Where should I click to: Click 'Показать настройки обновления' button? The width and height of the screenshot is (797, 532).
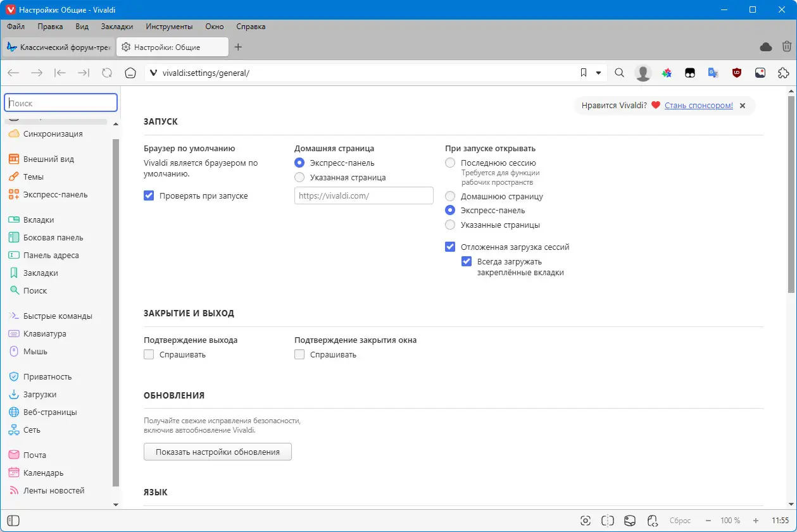point(218,452)
